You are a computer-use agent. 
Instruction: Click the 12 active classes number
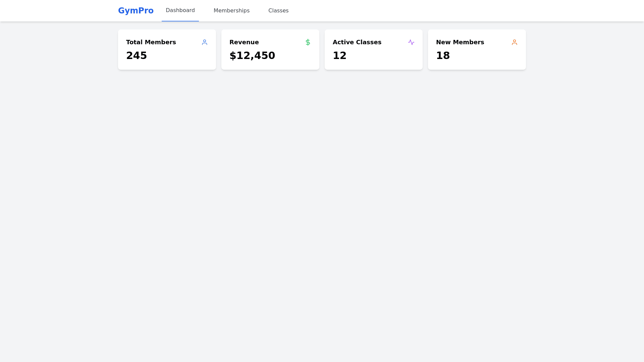tap(339, 56)
